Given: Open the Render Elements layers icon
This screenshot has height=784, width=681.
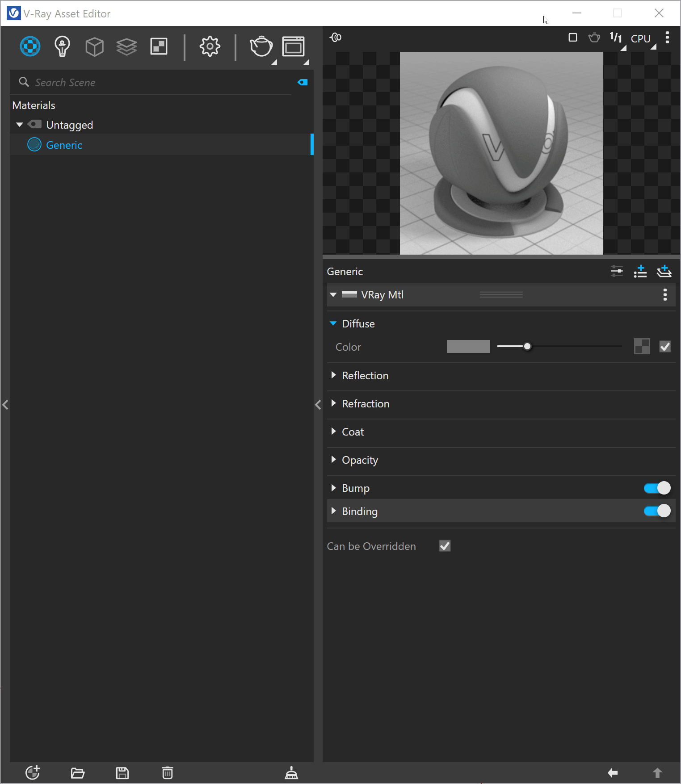Looking at the screenshot, I should pyautogui.click(x=126, y=46).
